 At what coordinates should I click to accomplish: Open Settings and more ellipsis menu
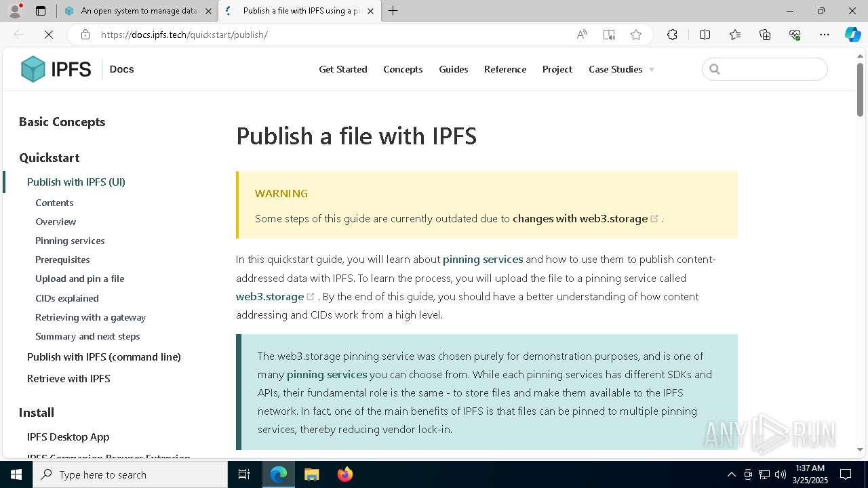point(825,35)
